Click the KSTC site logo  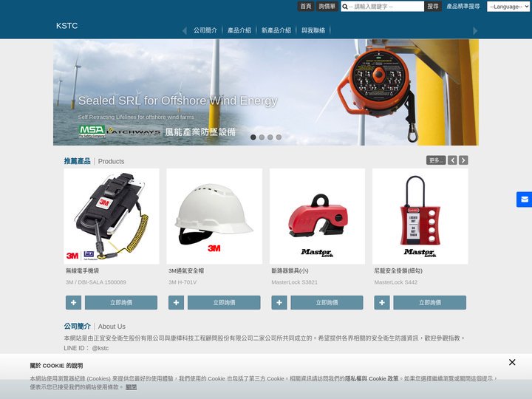[x=66, y=26]
